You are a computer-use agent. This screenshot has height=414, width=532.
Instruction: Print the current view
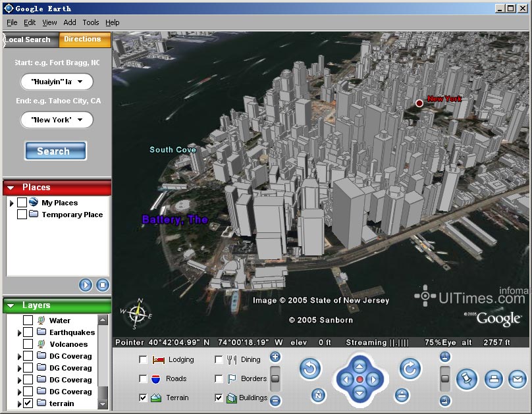(x=494, y=379)
